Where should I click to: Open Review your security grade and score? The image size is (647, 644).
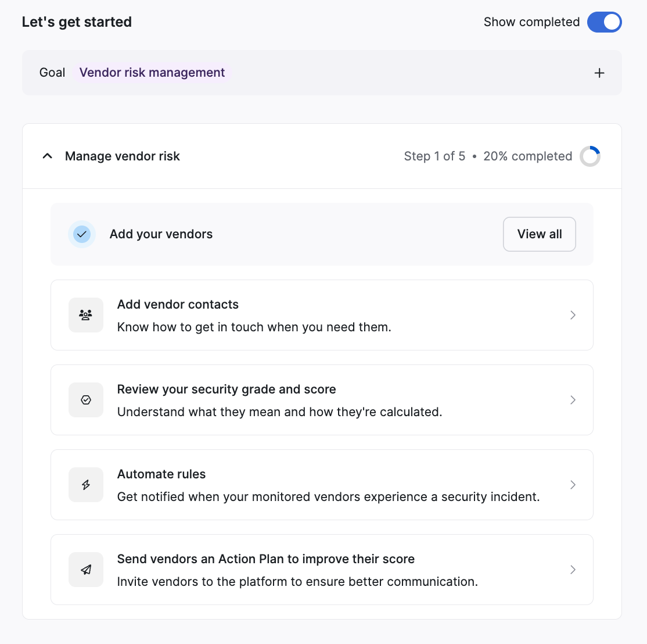tap(227, 389)
